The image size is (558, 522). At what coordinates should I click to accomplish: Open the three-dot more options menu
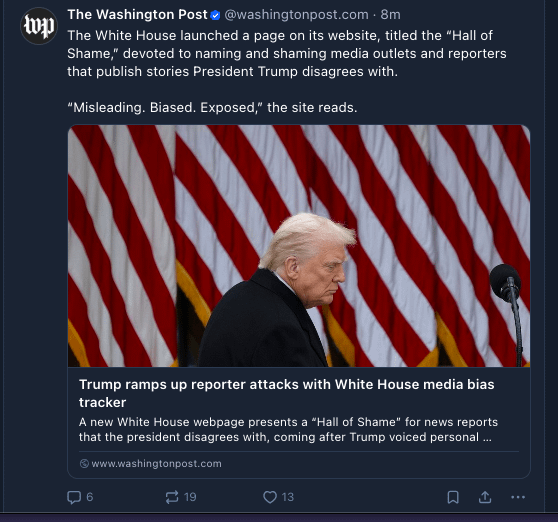click(518, 497)
